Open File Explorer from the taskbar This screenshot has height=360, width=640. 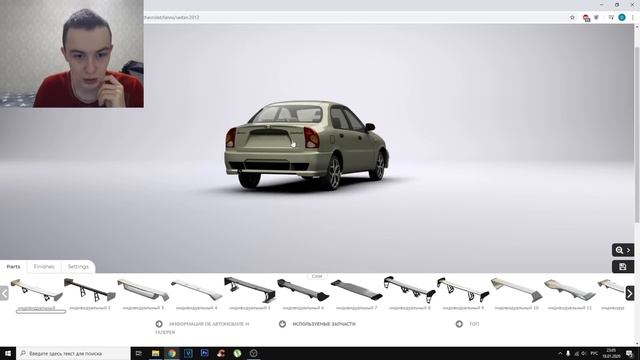tap(156, 353)
